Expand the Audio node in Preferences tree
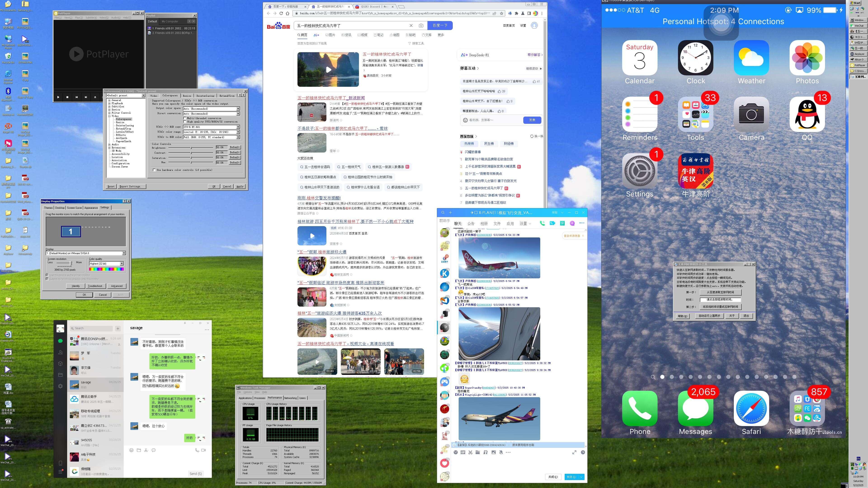 [x=109, y=145]
